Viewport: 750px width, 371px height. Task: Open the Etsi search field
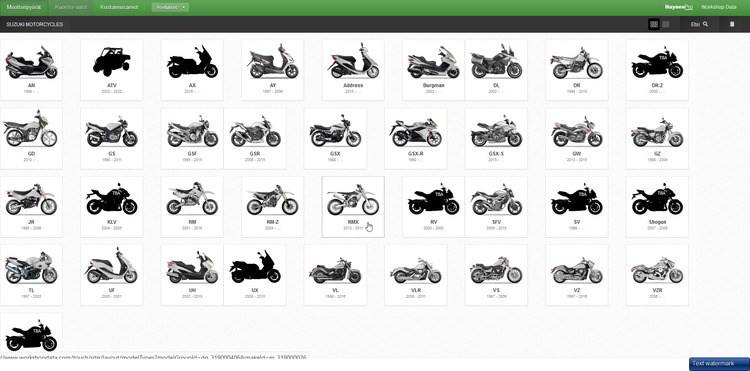tap(699, 24)
